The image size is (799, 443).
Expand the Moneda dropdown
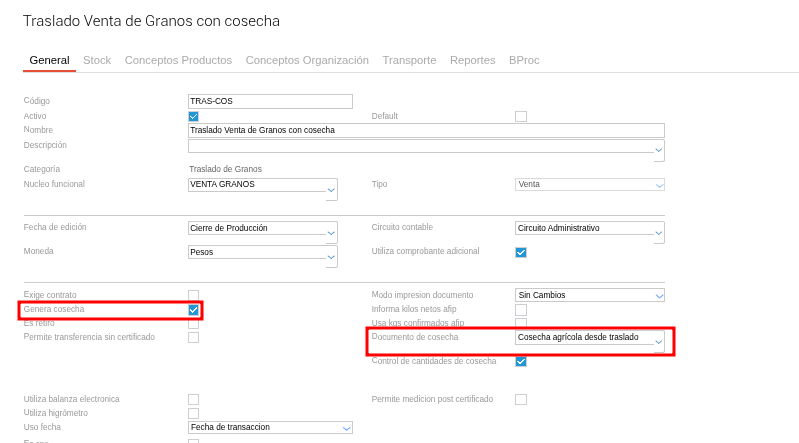tap(331, 257)
